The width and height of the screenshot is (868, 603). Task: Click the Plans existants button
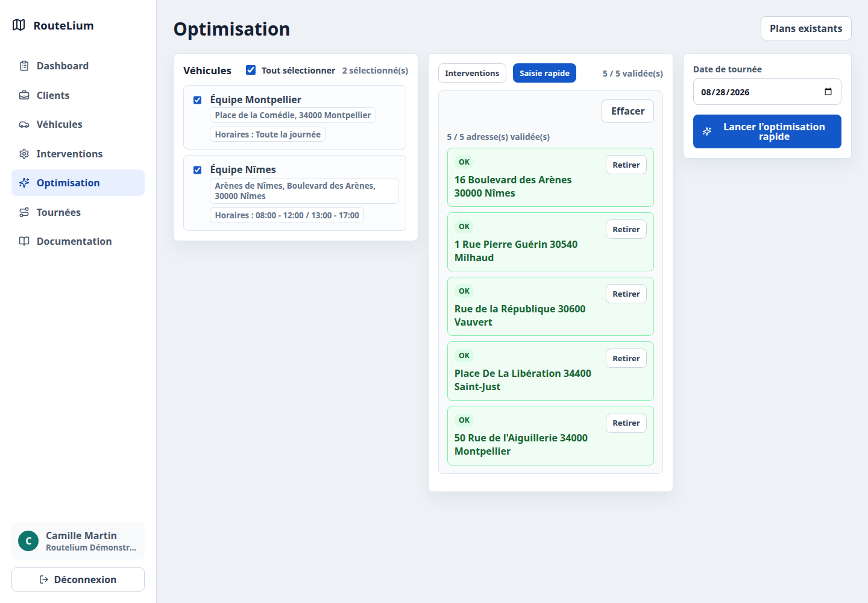tap(806, 28)
